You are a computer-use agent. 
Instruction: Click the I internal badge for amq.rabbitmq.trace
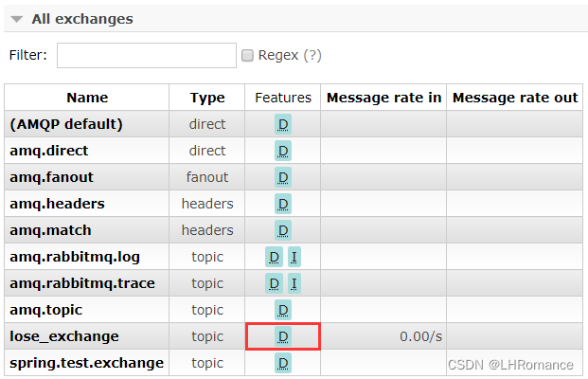click(294, 283)
